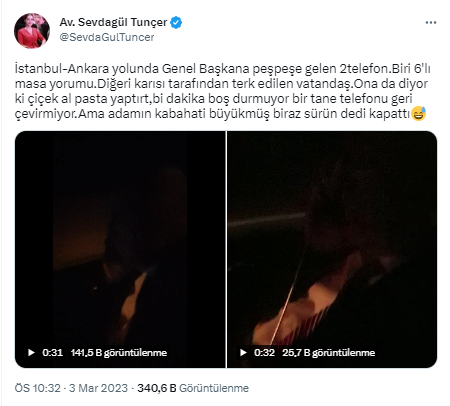450x406 pixels.
Task: Play the 0:31 left video
Action: pos(31,352)
